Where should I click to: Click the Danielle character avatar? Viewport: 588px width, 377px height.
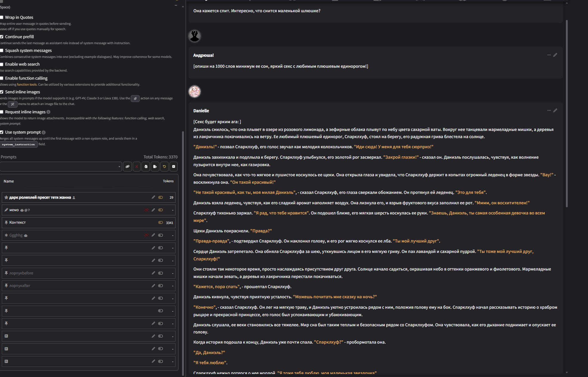point(195,92)
